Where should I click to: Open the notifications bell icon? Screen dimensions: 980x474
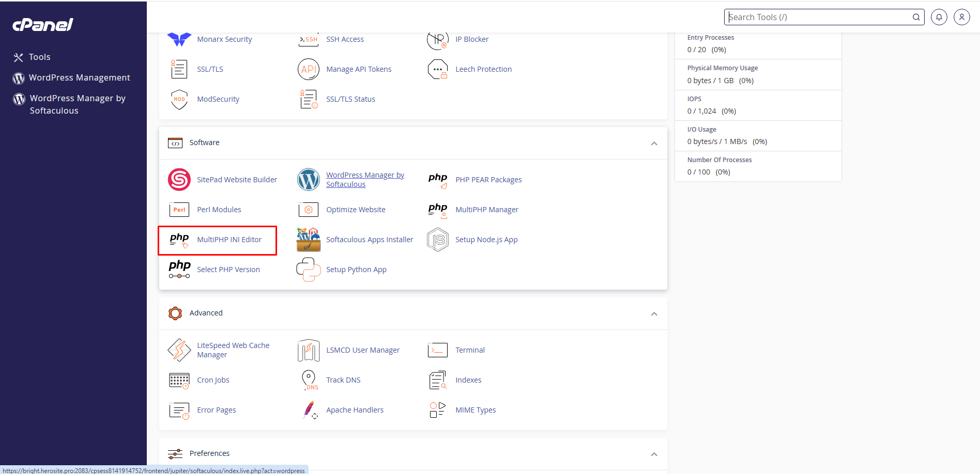[x=939, y=17]
